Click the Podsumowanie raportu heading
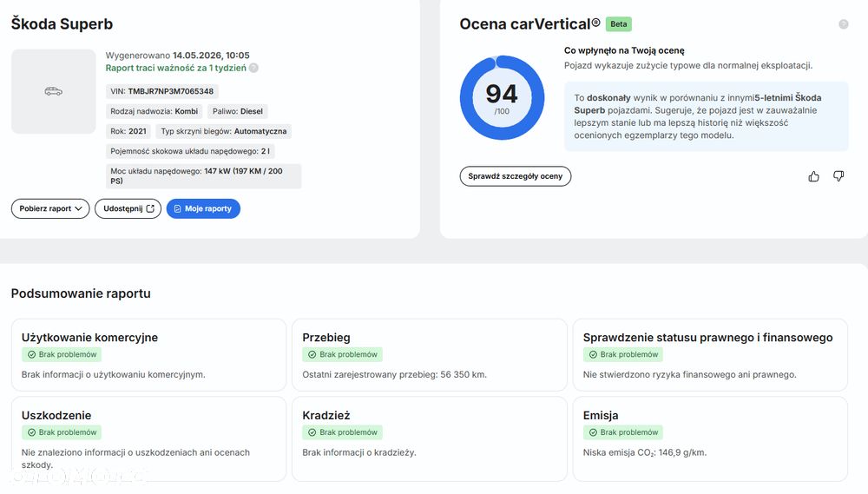Screen dimensions: 868x494 [x=81, y=293]
